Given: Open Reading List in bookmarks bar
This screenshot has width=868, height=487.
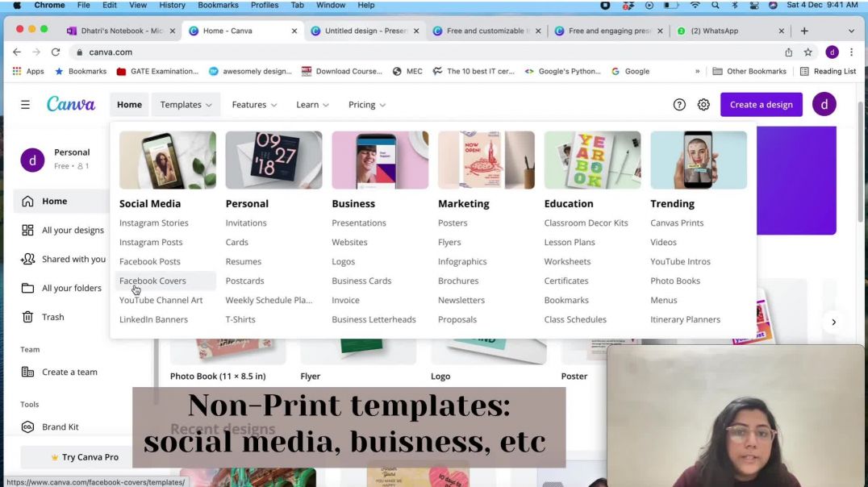Looking at the screenshot, I should (x=828, y=72).
